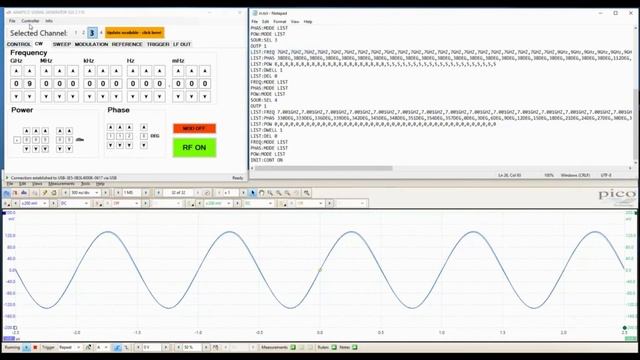Click the PicoScope start capture button

point(26,347)
